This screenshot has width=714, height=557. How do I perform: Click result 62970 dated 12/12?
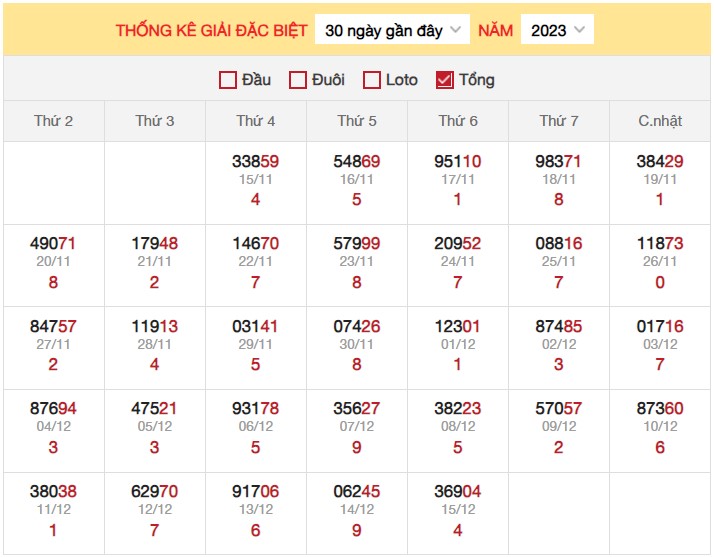[154, 491]
